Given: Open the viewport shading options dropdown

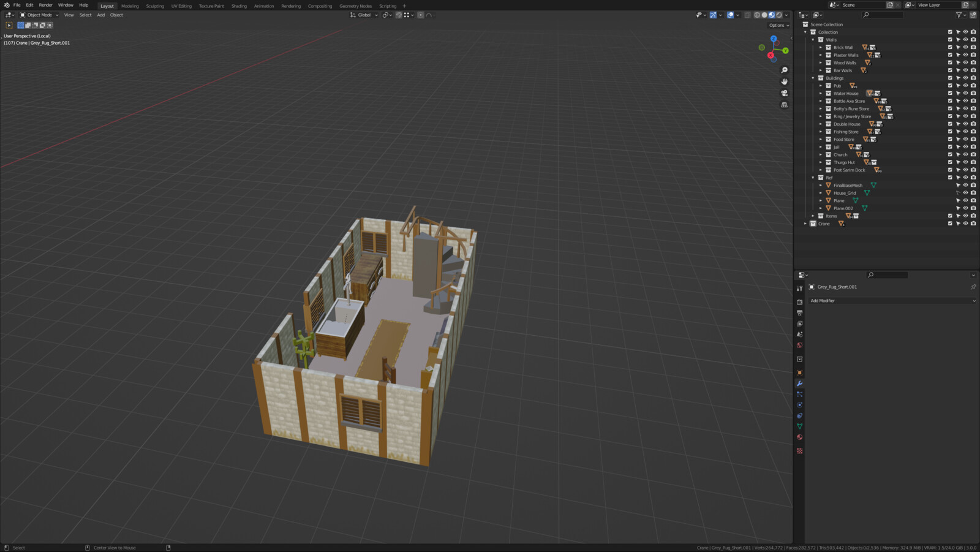Looking at the screenshot, I should pyautogui.click(x=786, y=15).
